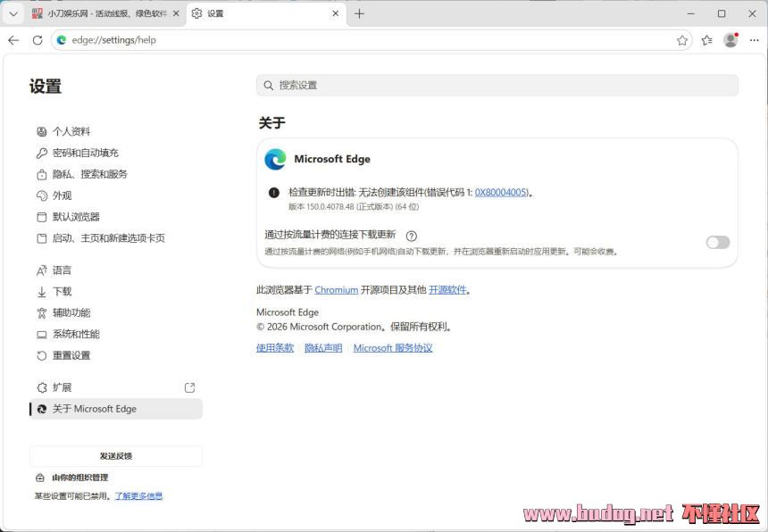
Task: Minimize the browser window
Action: [691, 13]
